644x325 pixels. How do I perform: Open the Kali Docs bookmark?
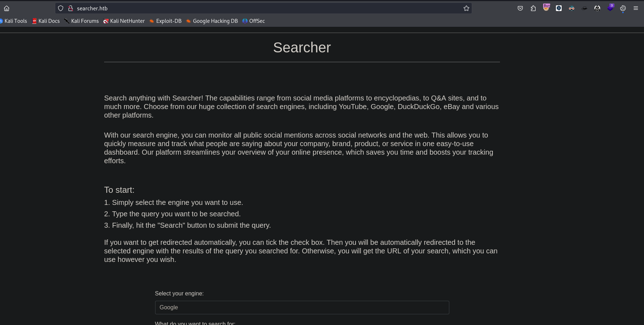coord(46,21)
